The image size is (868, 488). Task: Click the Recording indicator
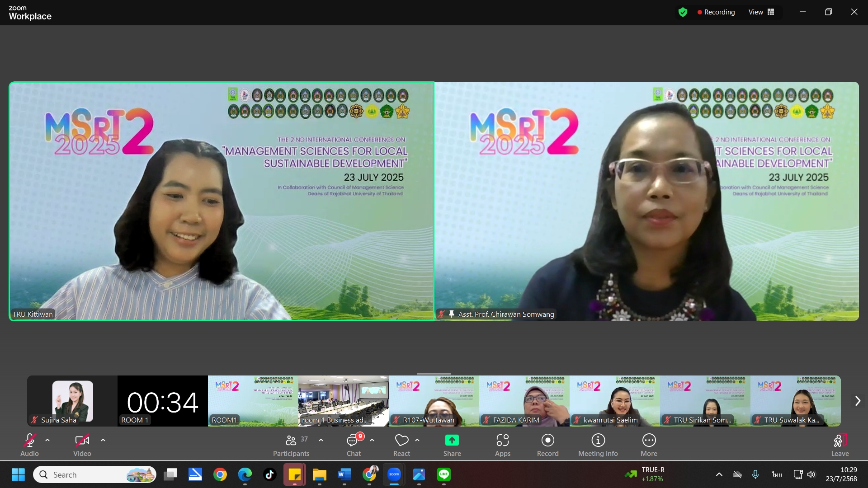[716, 12]
